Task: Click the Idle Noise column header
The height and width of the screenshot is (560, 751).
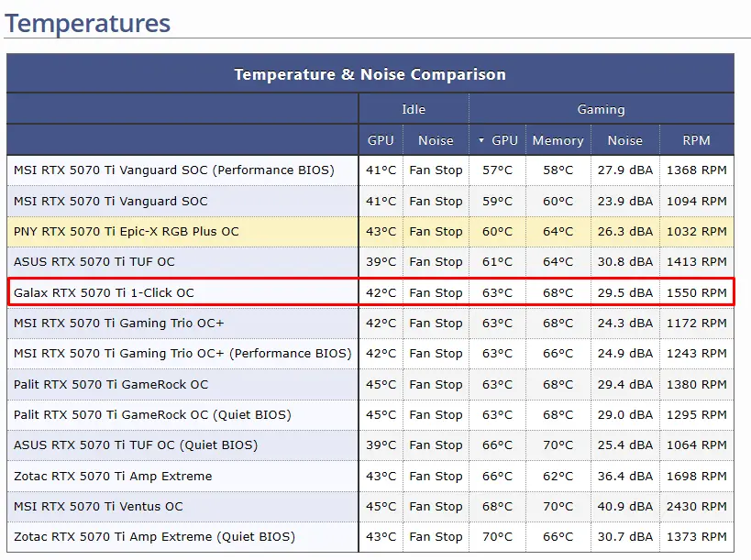Action: pos(436,140)
